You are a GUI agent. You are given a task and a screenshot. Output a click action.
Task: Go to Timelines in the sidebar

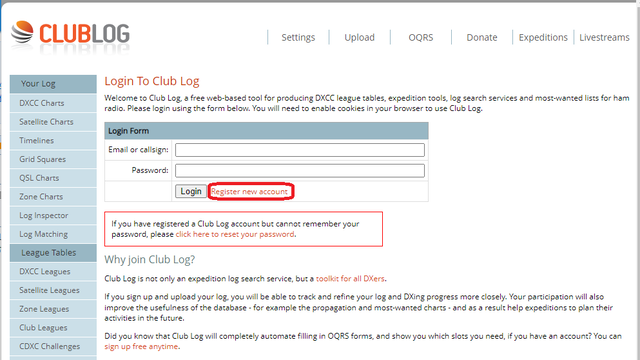[x=53, y=140]
